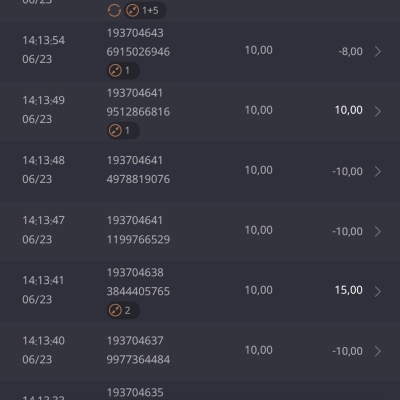Expand the 14:13:40 row details
400x400 pixels.
point(378,351)
